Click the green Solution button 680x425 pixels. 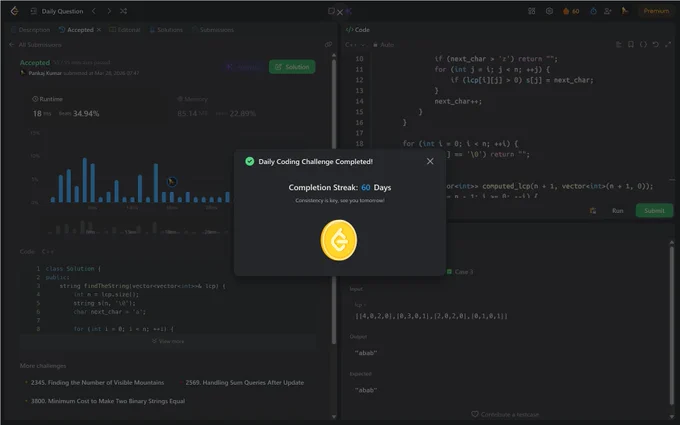coord(292,67)
